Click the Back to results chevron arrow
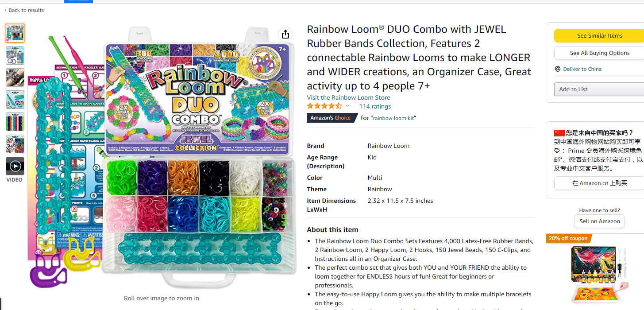The width and height of the screenshot is (644, 310). (x=5, y=10)
